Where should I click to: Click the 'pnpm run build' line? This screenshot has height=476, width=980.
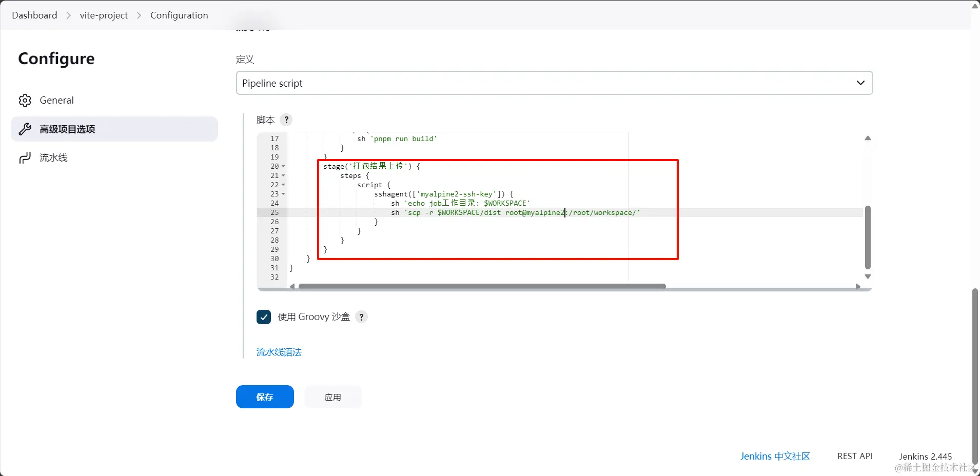[397, 138]
